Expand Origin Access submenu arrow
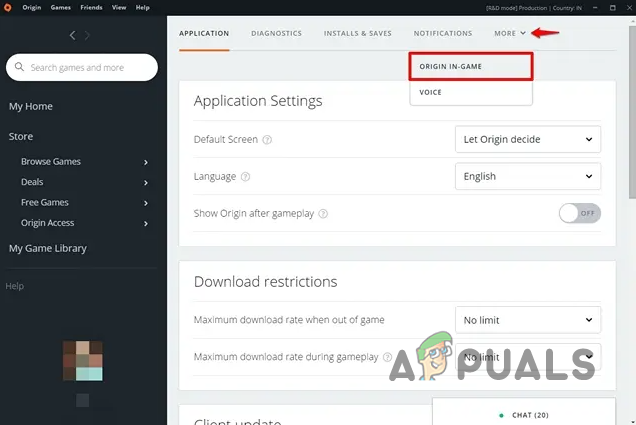This screenshot has height=425, width=636. [x=146, y=223]
